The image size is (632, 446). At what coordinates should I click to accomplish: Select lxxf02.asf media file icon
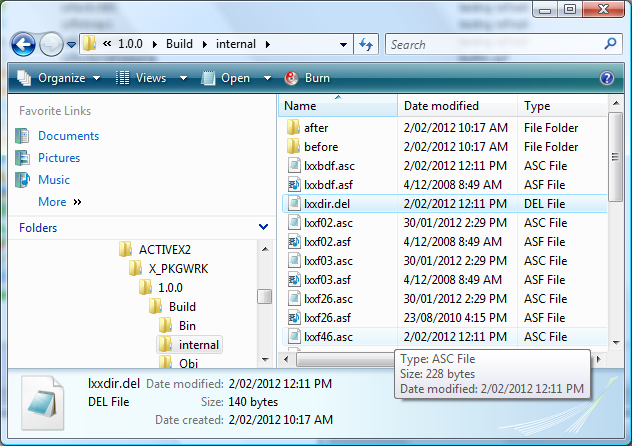294,241
